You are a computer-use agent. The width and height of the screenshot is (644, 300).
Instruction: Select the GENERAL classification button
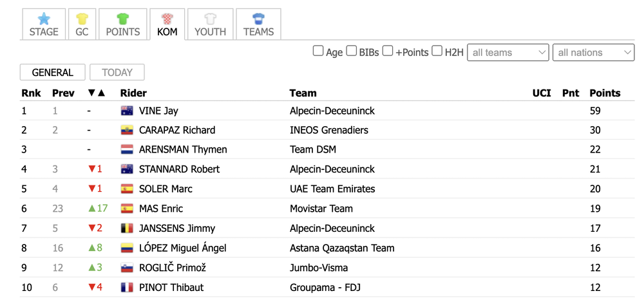tap(53, 72)
